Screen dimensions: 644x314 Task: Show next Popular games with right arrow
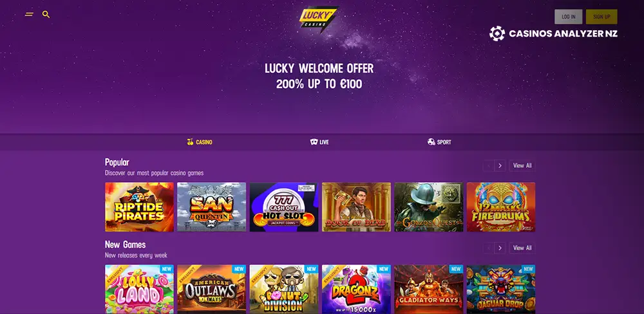pos(500,166)
